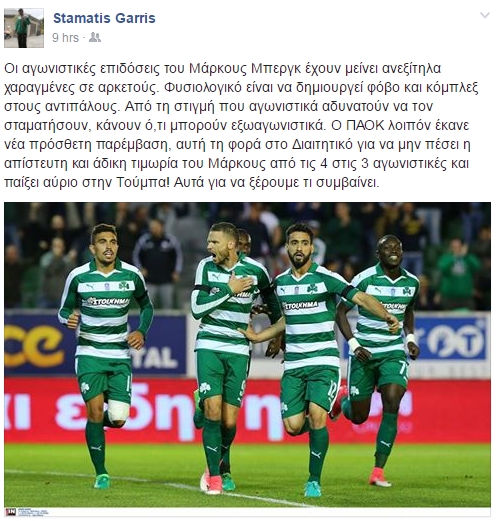Open Stamatis Garris profile picture thumbnail
The height and width of the screenshot is (521, 501).
[x=24, y=28]
